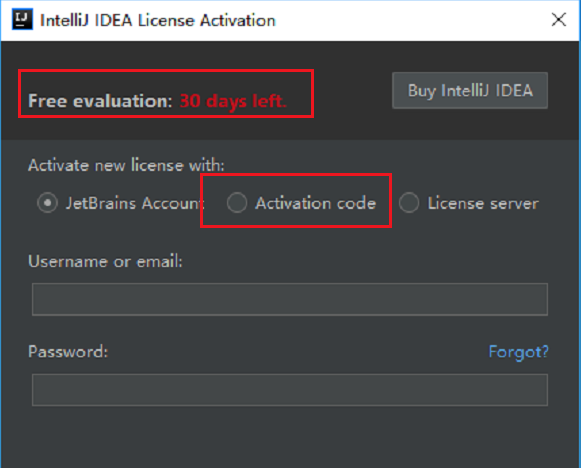Screen dimensions: 581x468
Task: Click the 'JetBrains Account' option label
Action: (x=135, y=203)
